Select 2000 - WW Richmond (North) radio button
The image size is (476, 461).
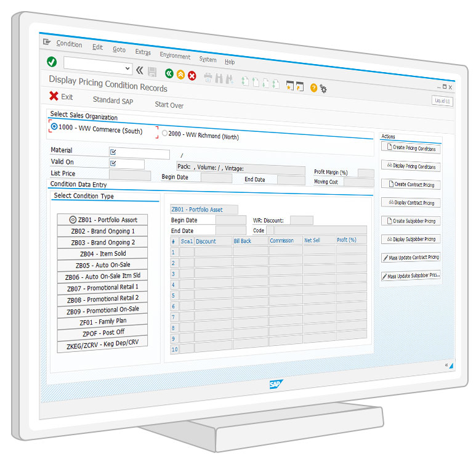[x=164, y=133]
